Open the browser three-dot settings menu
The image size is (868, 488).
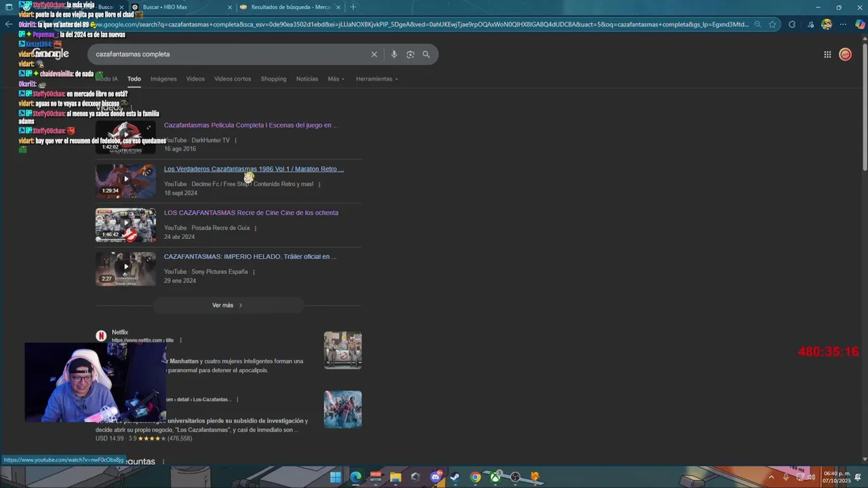coord(844,24)
